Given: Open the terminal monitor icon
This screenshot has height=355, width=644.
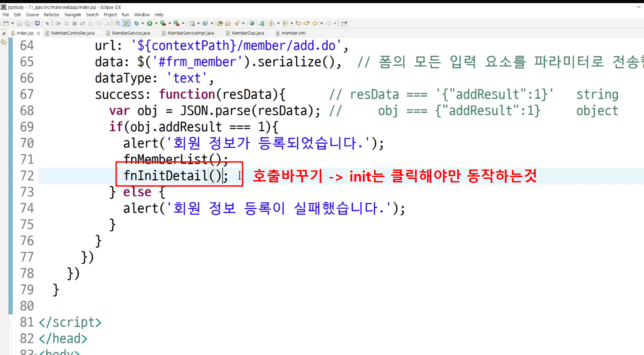Looking at the screenshot, I should (x=37, y=23).
